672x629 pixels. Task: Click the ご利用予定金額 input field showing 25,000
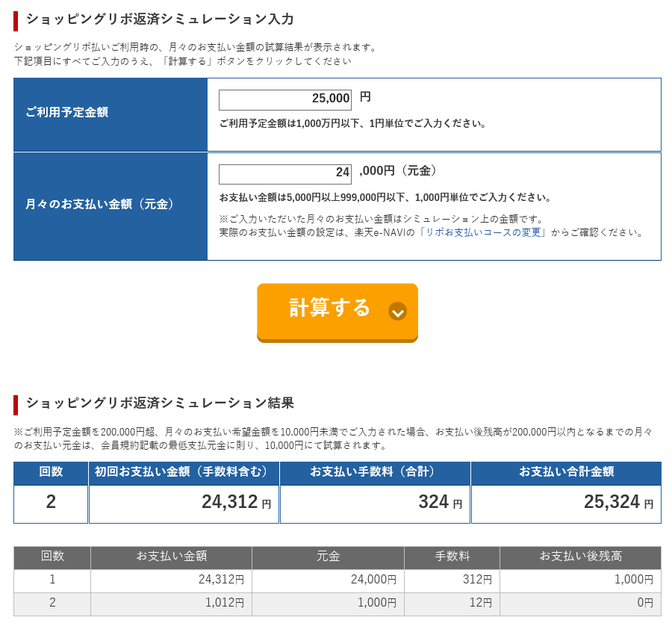(285, 100)
